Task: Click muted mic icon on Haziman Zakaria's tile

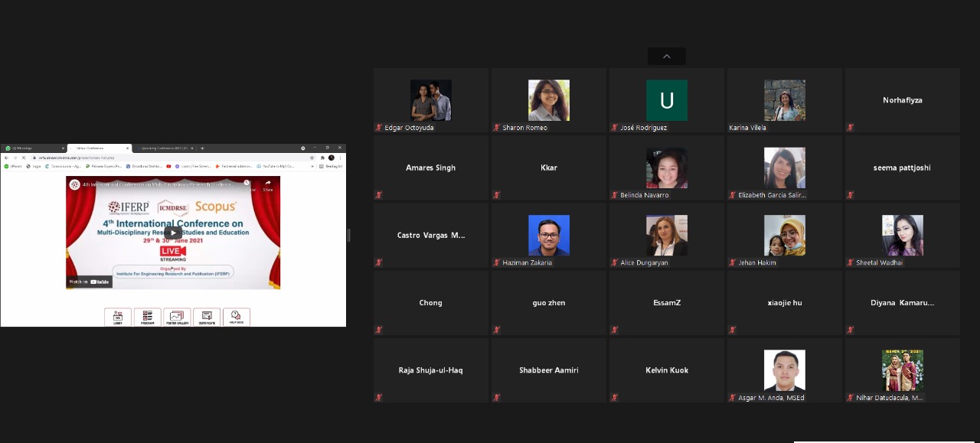Action: [497, 262]
